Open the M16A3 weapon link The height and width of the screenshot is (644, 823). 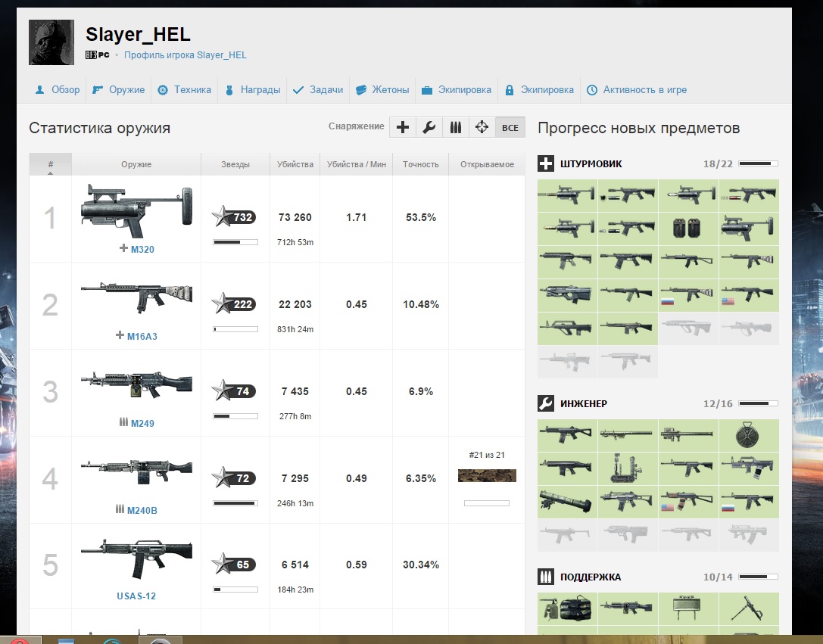(x=142, y=336)
